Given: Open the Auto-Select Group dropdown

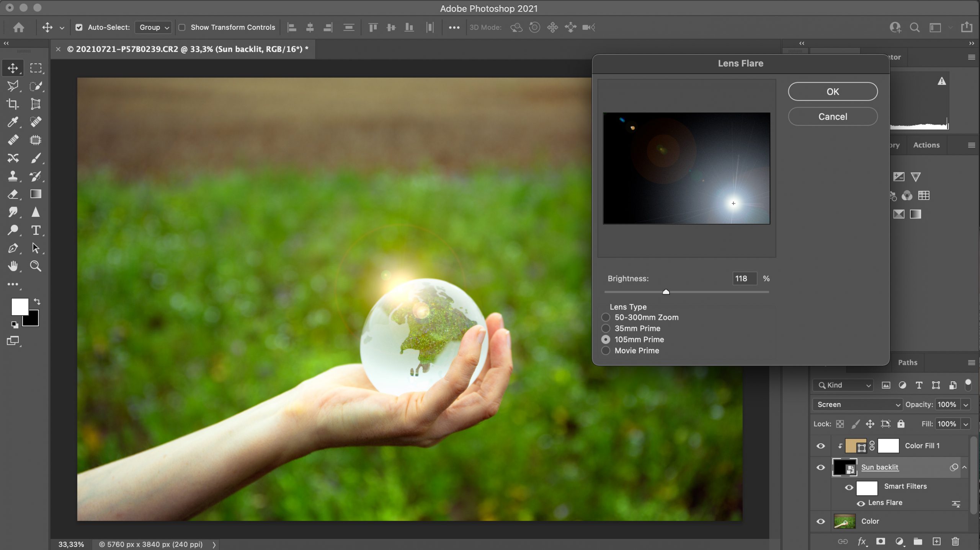Looking at the screenshot, I should coord(153,27).
